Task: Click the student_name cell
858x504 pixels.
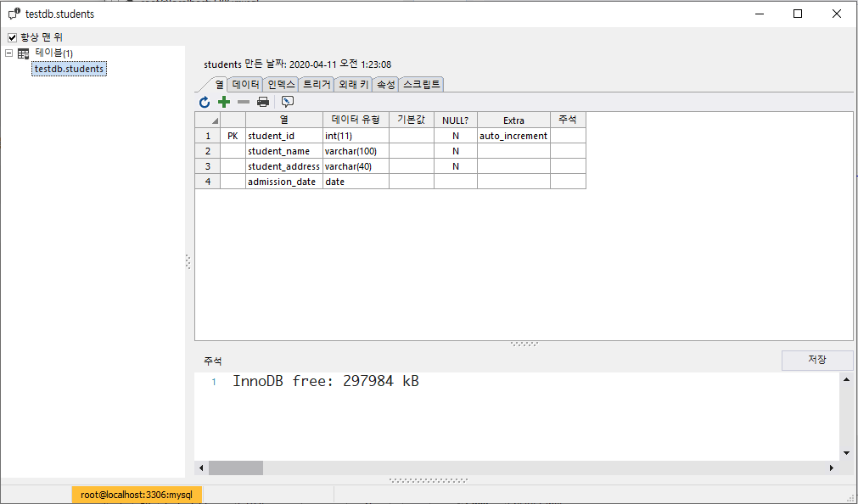Action: pyautogui.click(x=284, y=151)
